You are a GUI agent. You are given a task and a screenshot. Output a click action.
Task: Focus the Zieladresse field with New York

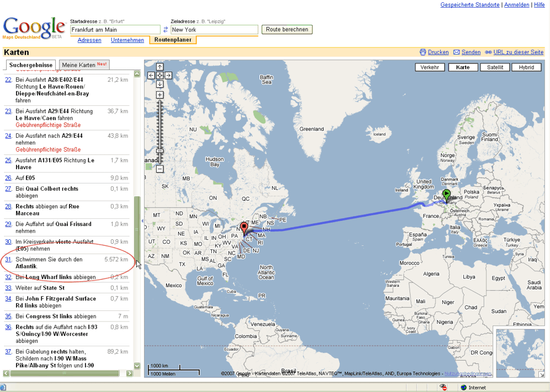pyautogui.click(x=214, y=30)
